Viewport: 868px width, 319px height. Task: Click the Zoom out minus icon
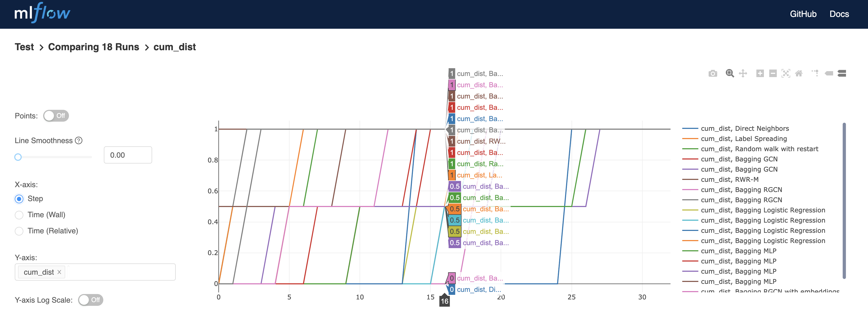coord(773,74)
